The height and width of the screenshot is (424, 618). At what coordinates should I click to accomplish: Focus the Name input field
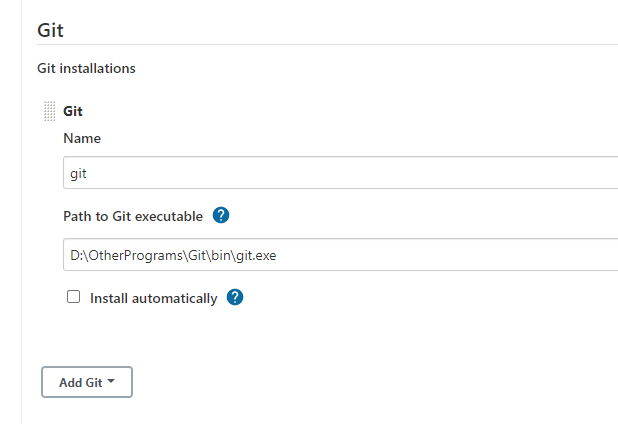click(x=340, y=172)
